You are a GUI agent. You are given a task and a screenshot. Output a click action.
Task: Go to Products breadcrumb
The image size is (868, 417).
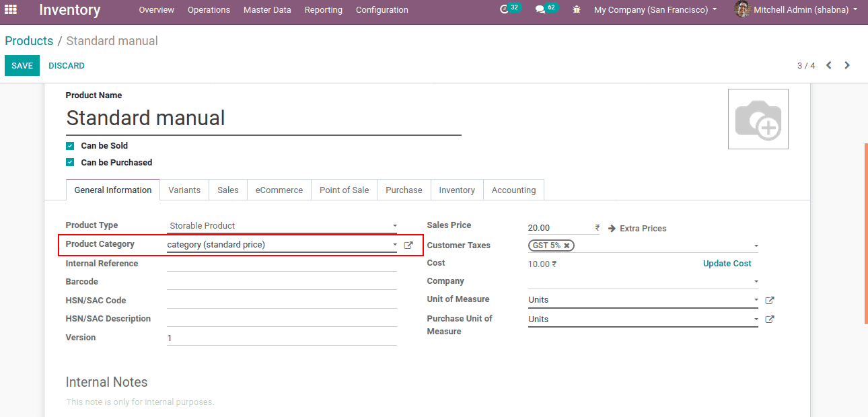(29, 41)
